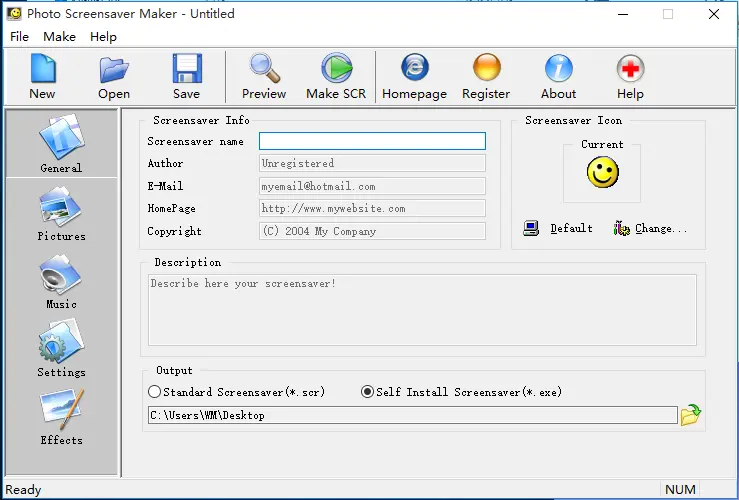This screenshot has width=739, height=500.
Task: Close the Photo Screensaver Maker window
Action: coord(714,14)
